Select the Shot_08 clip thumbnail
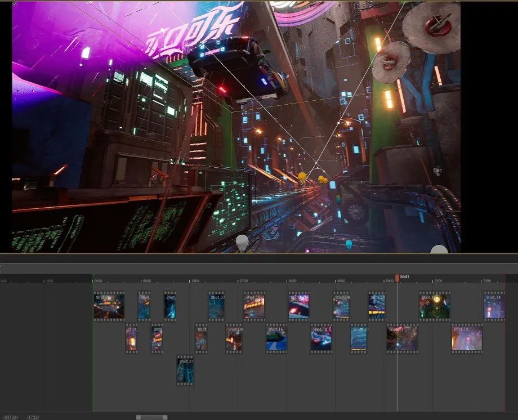The width and height of the screenshot is (518, 420). pos(234,338)
